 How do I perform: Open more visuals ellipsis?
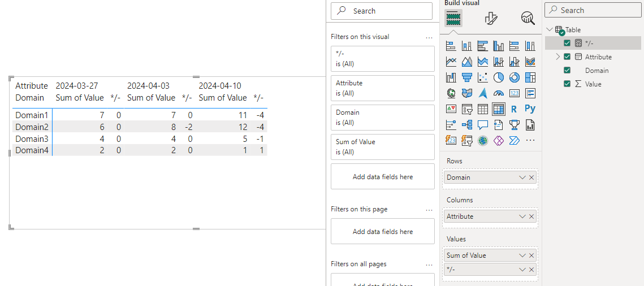point(530,140)
